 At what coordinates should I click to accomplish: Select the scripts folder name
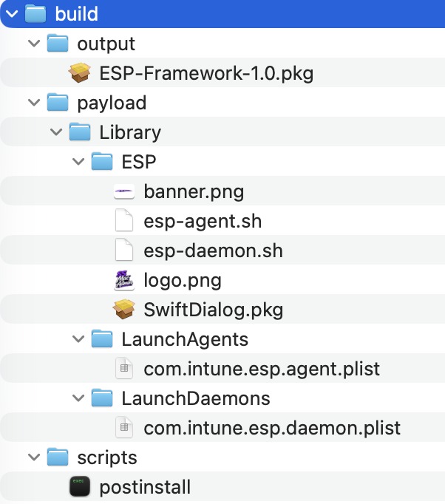[x=107, y=458]
